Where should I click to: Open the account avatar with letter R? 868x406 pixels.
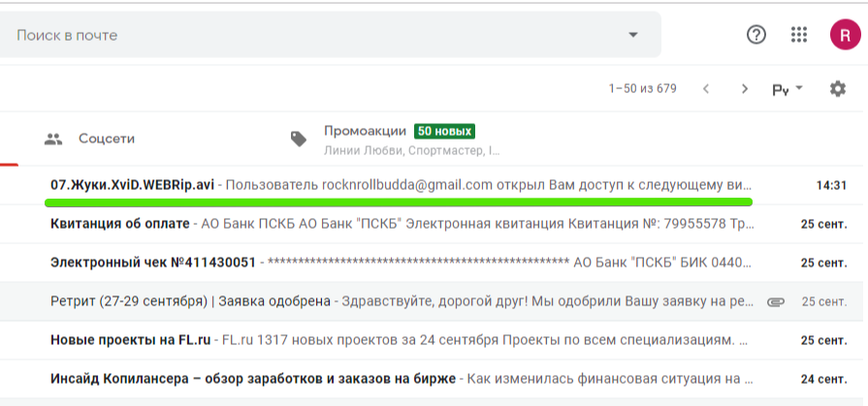[x=845, y=35]
